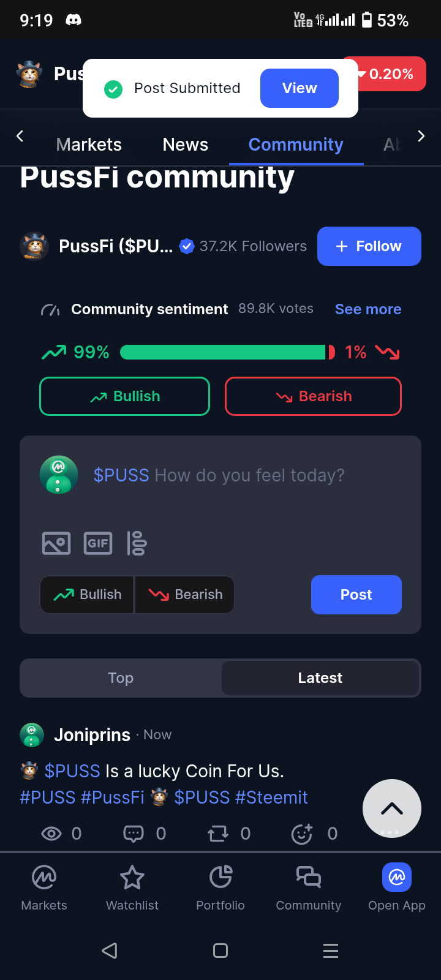View the submitted post from toast
The width and height of the screenshot is (441, 980).
click(300, 88)
